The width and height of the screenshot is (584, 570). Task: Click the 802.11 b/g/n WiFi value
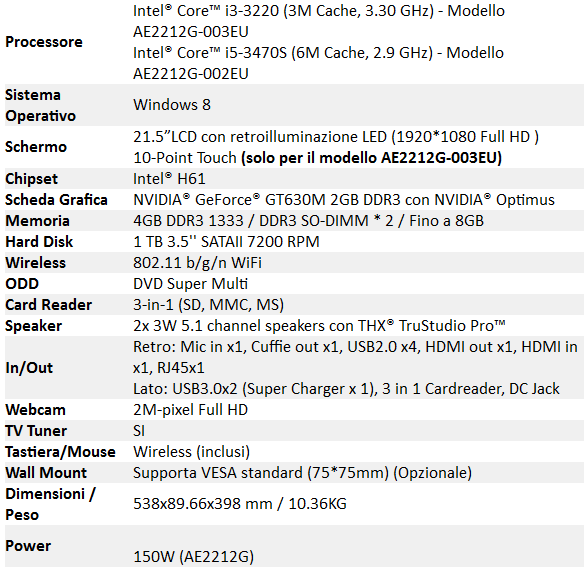coord(197,263)
